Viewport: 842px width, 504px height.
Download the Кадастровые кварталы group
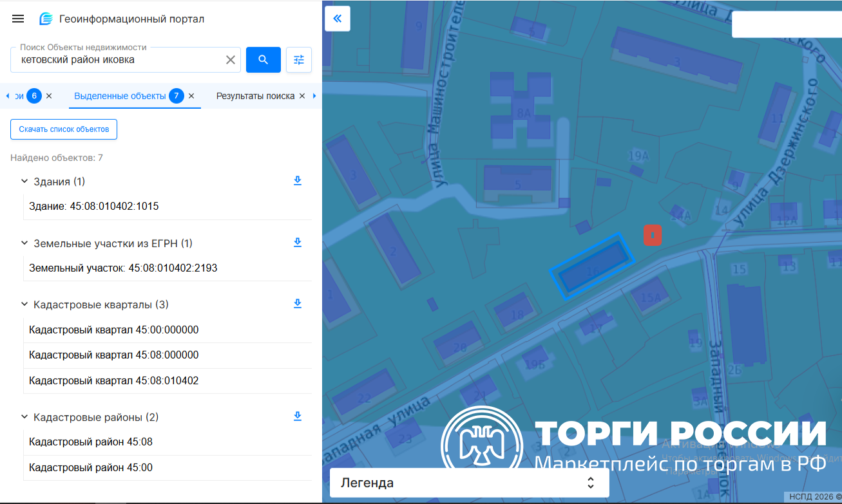tap(298, 304)
